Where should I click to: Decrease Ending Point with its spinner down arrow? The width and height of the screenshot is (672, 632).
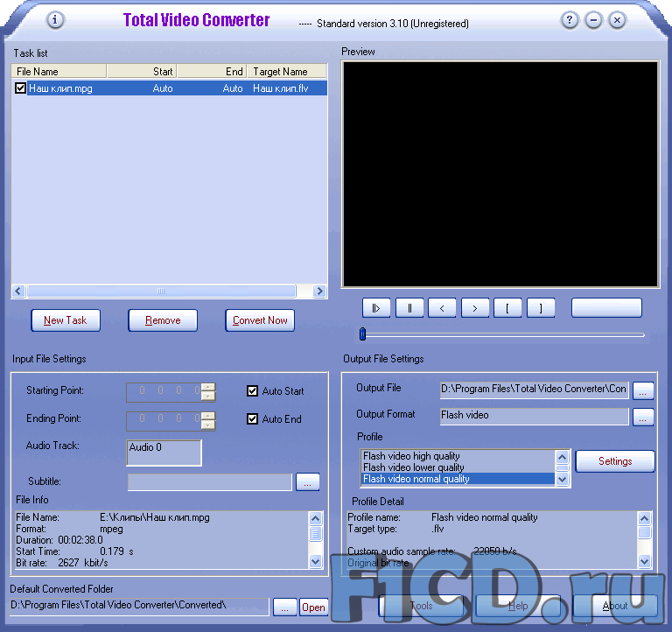[x=208, y=425]
